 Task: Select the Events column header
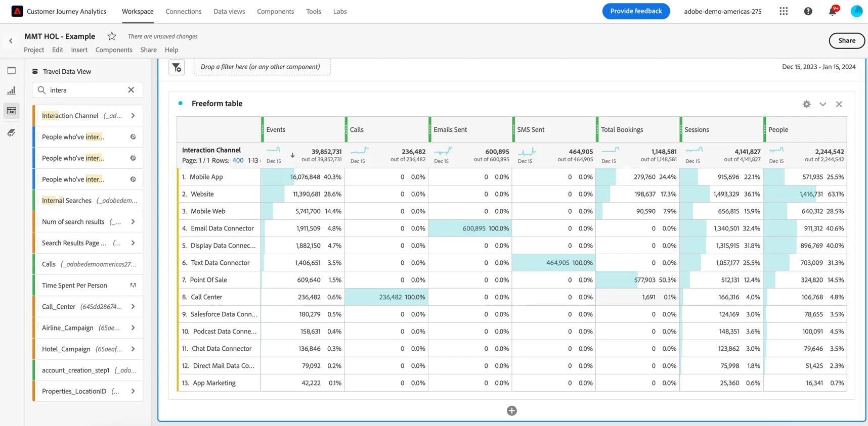tap(303, 129)
